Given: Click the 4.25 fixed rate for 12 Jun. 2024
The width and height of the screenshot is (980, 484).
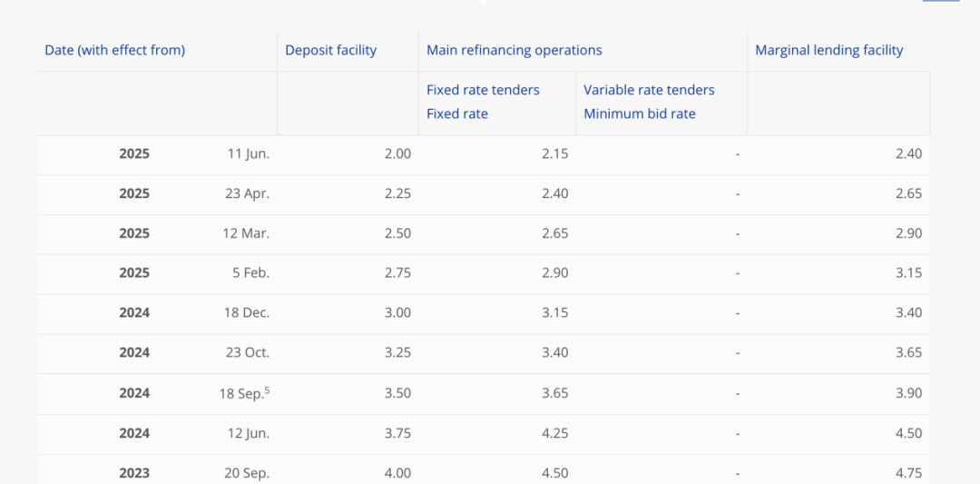Looking at the screenshot, I should tap(554, 433).
